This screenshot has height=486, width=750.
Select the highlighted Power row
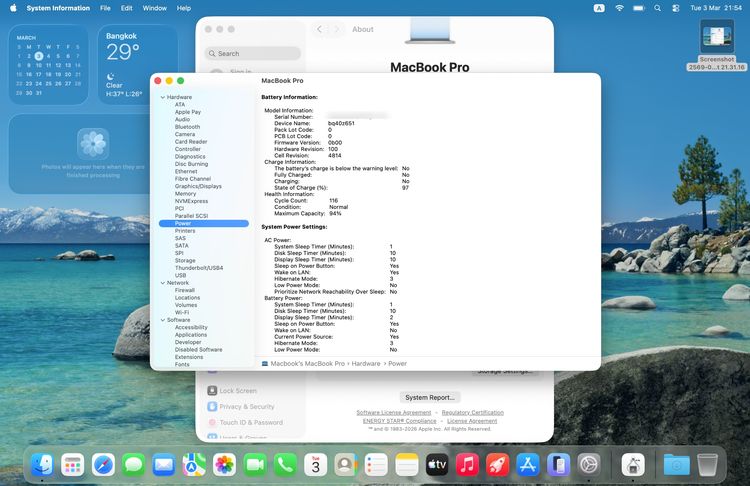click(204, 223)
